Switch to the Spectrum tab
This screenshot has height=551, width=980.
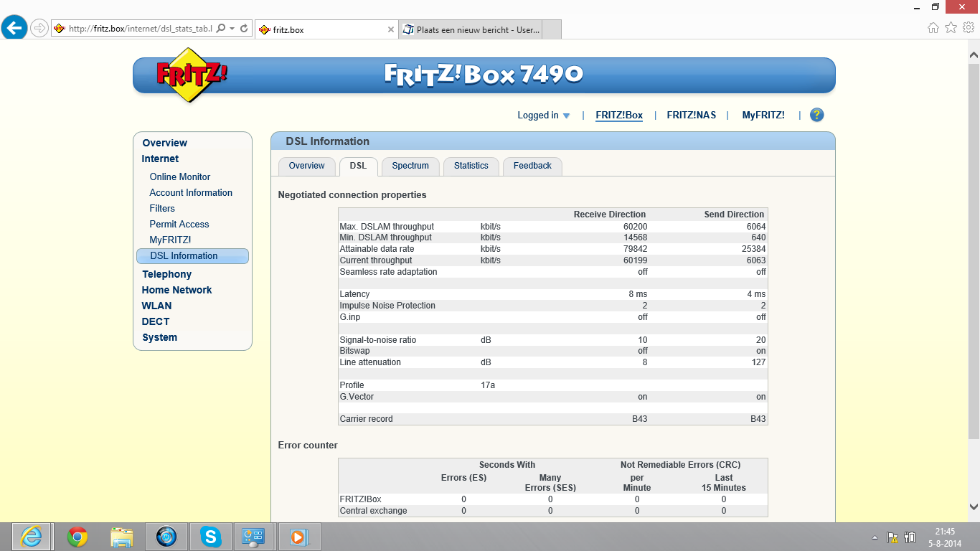click(410, 166)
